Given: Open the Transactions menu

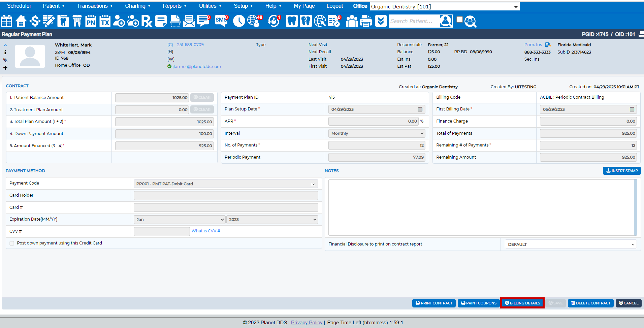Looking at the screenshot, I should 95,6.
